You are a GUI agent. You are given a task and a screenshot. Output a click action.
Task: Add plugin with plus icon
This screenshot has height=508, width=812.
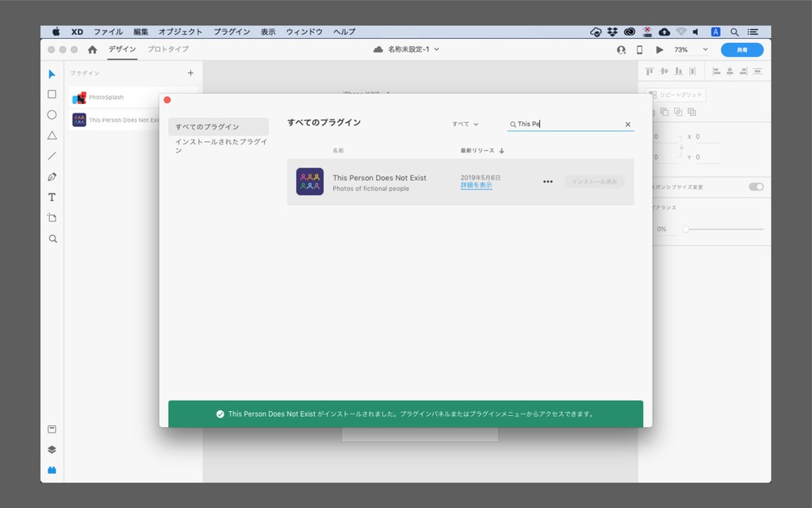click(x=190, y=73)
